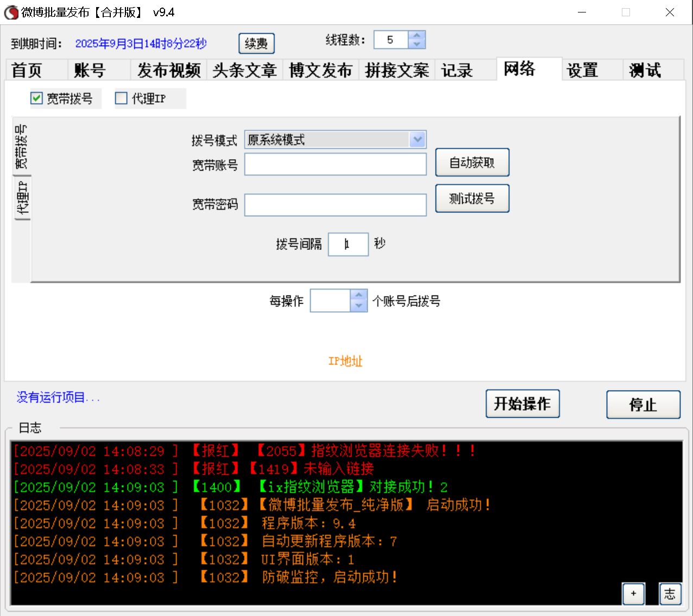This screenshot has width=693, height=616.
Task: Enable the 代理IP checkbox
Action: coord(121,98)
